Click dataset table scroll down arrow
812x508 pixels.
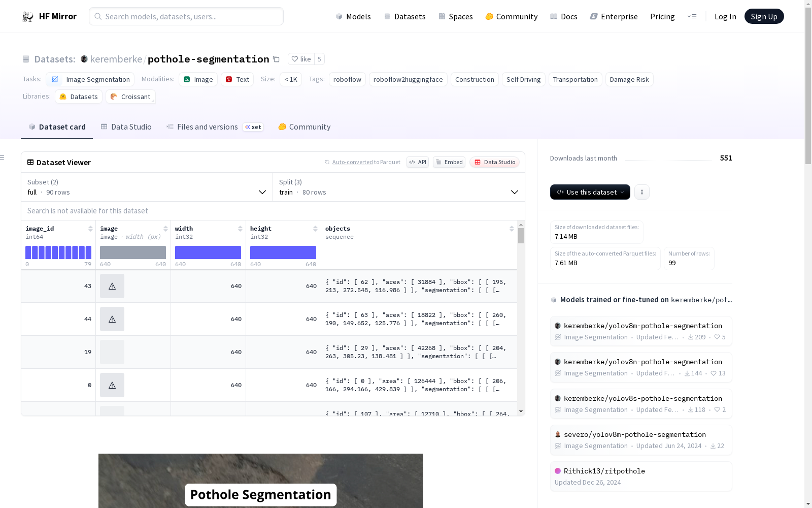pyautogui.click(x=521, y=411)
